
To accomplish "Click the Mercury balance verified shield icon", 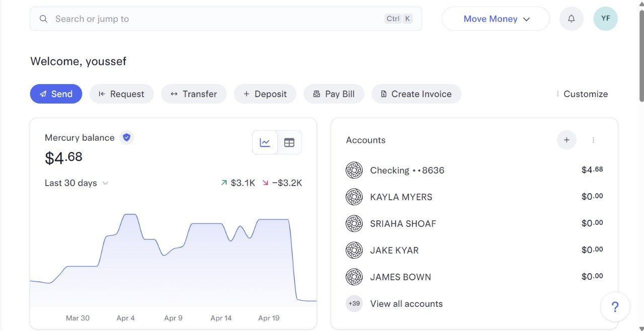I will (127, 137).
